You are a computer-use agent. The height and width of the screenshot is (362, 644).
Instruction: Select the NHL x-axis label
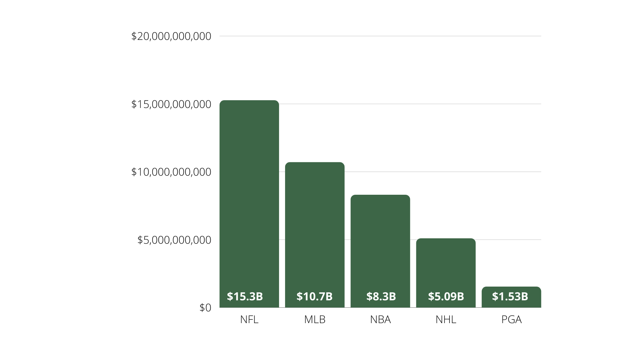[446, 319]
